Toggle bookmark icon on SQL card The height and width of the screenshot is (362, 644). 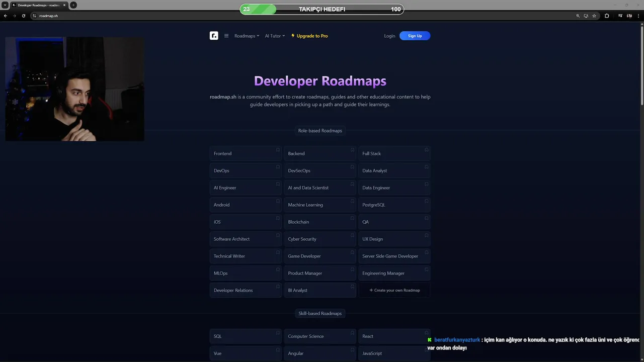coord(278,332)
